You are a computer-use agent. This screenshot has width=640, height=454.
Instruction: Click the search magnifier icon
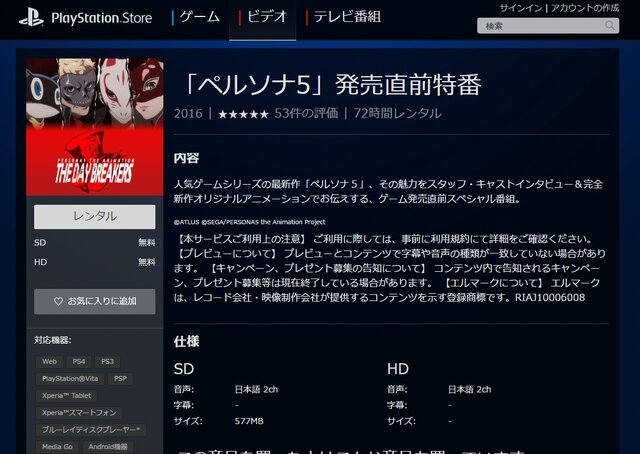[x=610, y=26]
